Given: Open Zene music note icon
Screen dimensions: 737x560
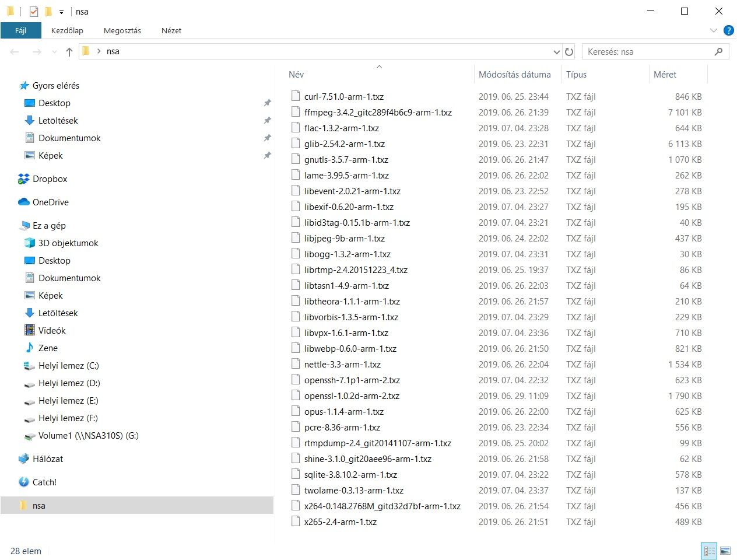Looking at the screenshot, I should (x=30, y=348).
